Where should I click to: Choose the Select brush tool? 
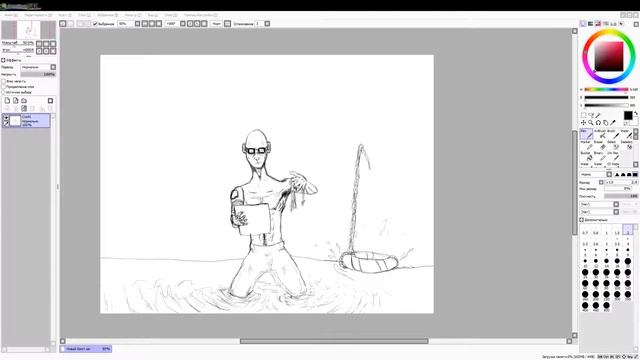(613, 145)
